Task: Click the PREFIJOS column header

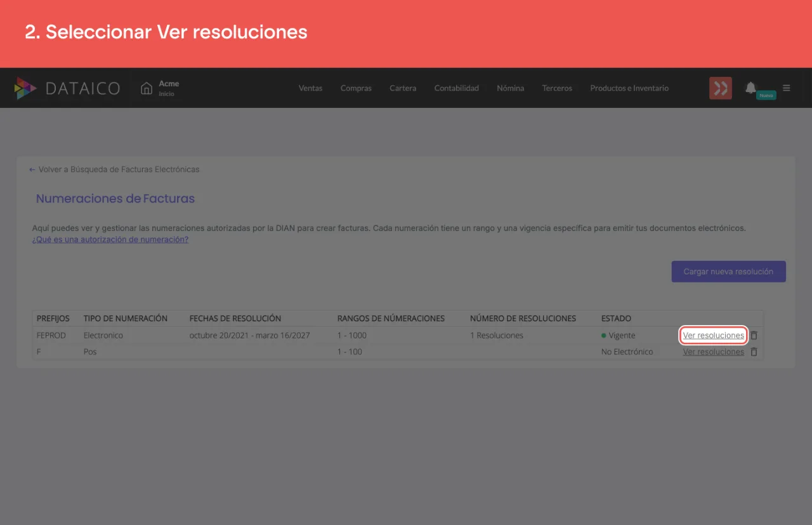Action: pyautogui.click(x=53, y=318)
